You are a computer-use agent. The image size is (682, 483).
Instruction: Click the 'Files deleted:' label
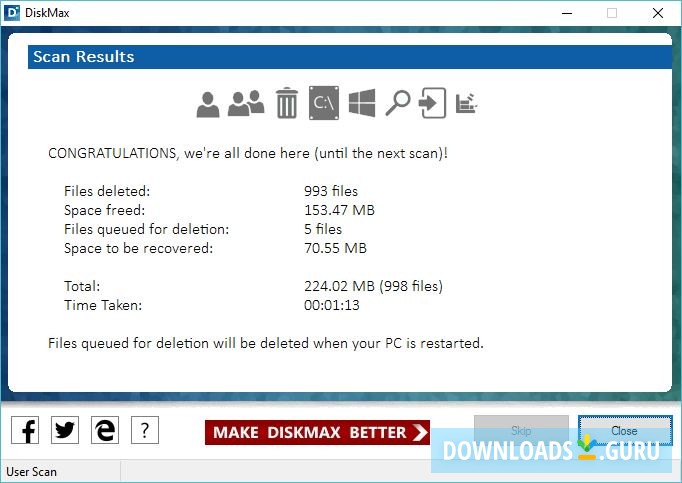(107, 191)
